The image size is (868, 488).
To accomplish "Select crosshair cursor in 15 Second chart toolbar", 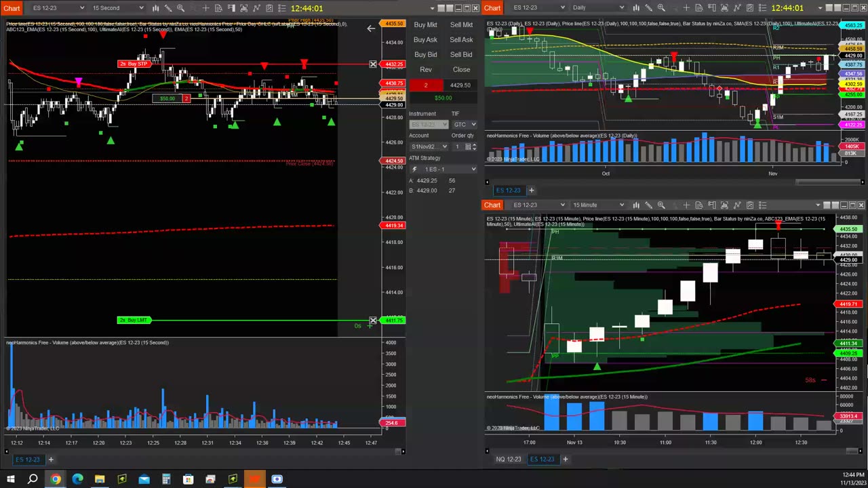I will point(205,8).
